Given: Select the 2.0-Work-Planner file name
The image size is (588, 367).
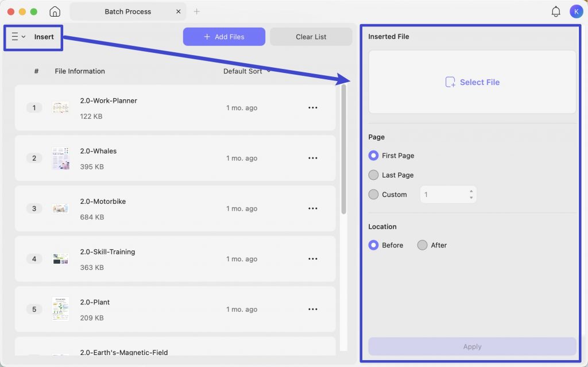Looking at the screenshot, I should 109,101.
